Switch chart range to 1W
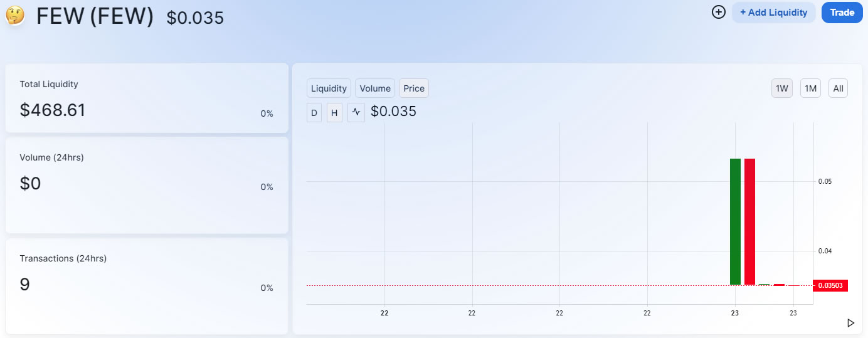Viewport: 868px width, 338px height. [782, 88]
